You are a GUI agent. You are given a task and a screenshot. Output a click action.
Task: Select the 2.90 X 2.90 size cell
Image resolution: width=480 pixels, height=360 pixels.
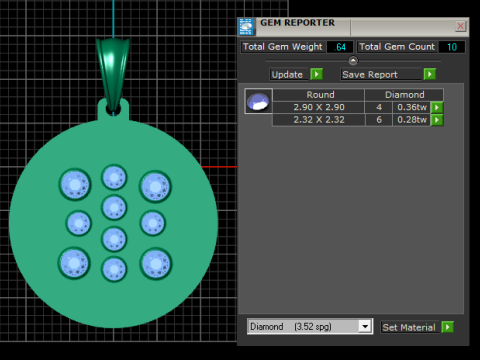tap(319, 107)
